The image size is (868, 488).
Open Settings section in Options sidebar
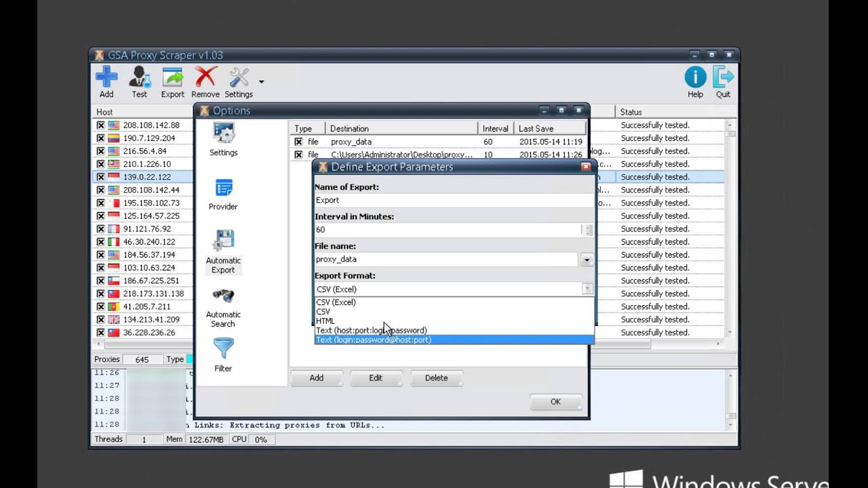coord(223,140)
